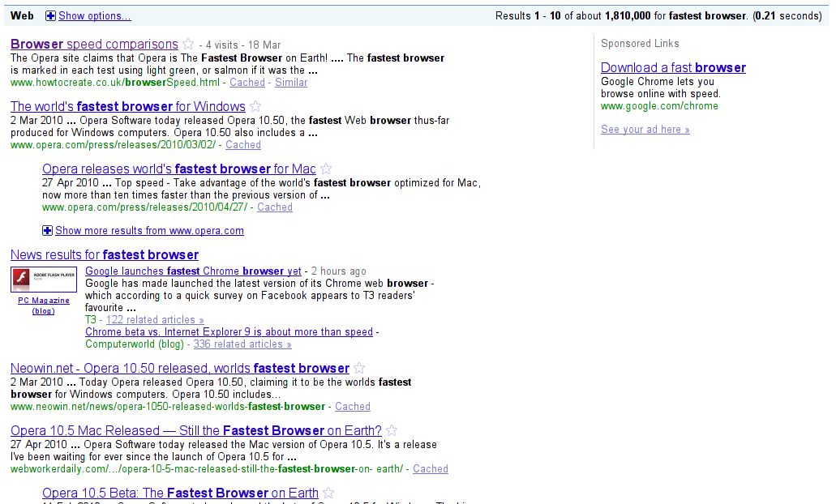Open News results for fastest browser
The height and width of the screenshot is (504, 836).
pyautogui.click(x=105, y=254)
